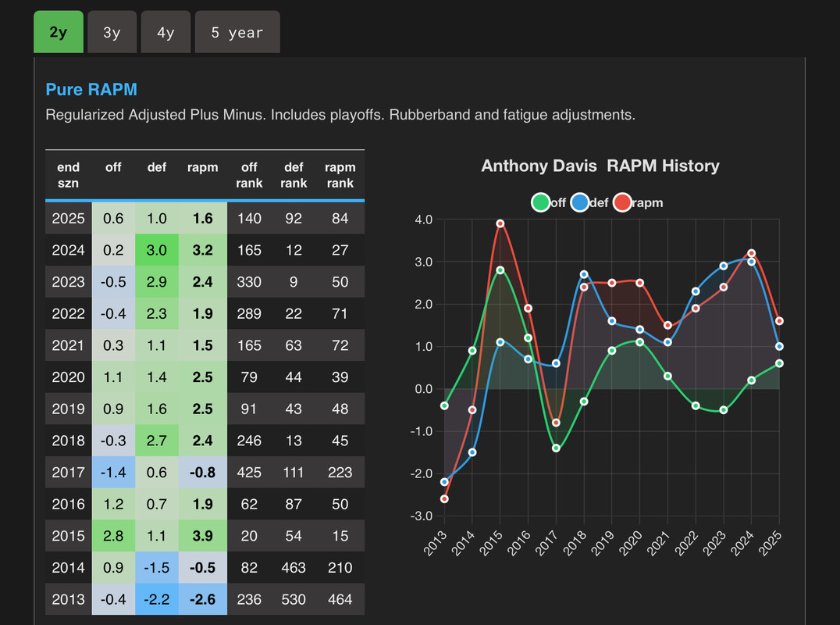Select the 2y tab
This screenshot has height=625, width=840.
pos(59,32)
